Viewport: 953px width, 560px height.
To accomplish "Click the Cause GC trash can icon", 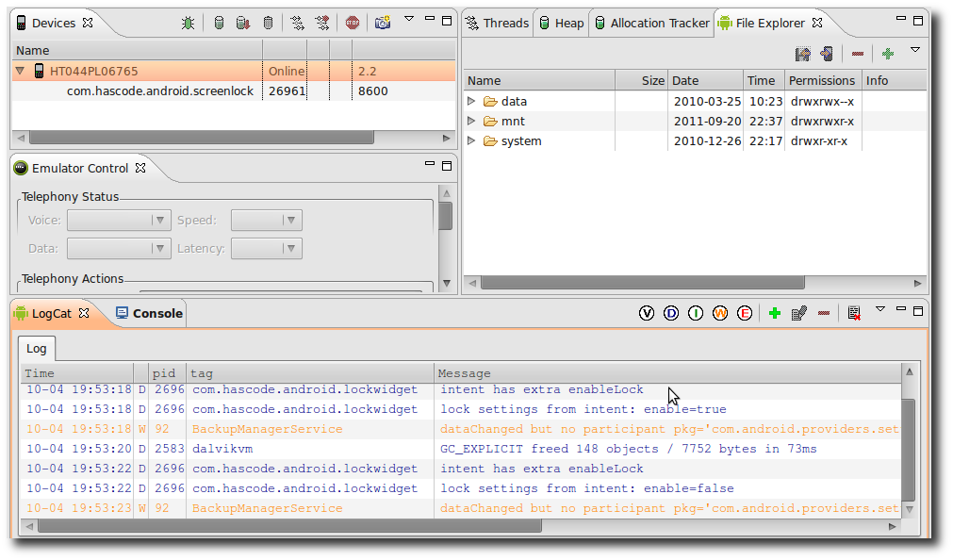I will [268, 23].
